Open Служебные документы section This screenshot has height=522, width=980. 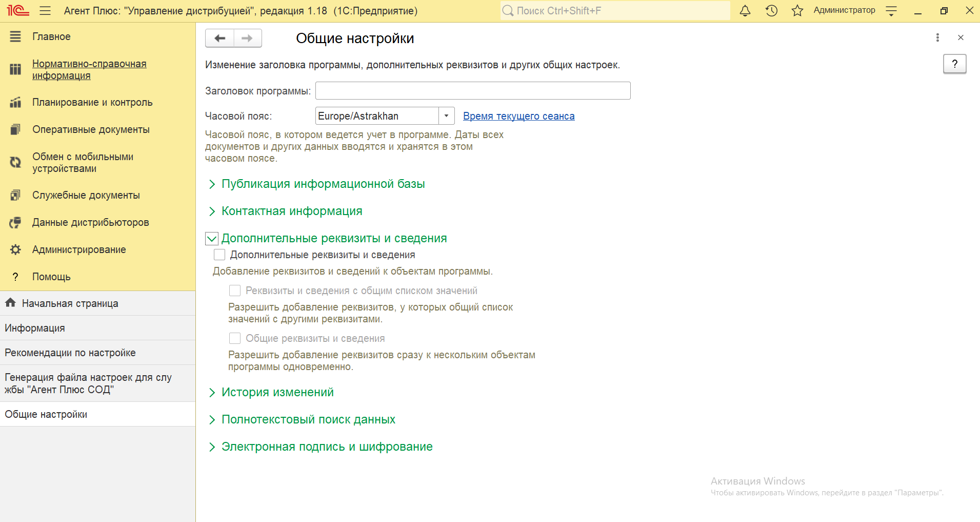tap(86, 195)
